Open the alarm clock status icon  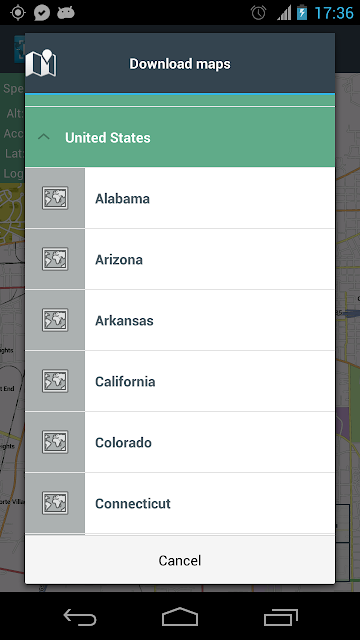click(x=258, y=13)
